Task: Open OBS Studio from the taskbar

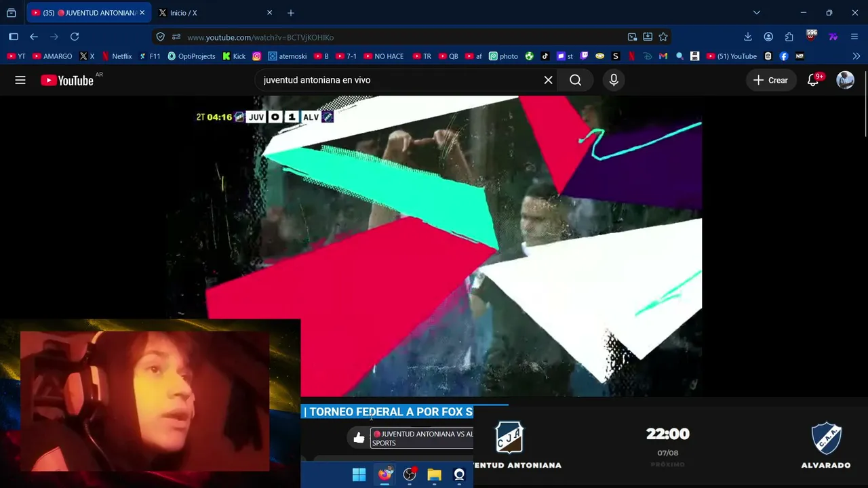Action: (x=410, y=474)
